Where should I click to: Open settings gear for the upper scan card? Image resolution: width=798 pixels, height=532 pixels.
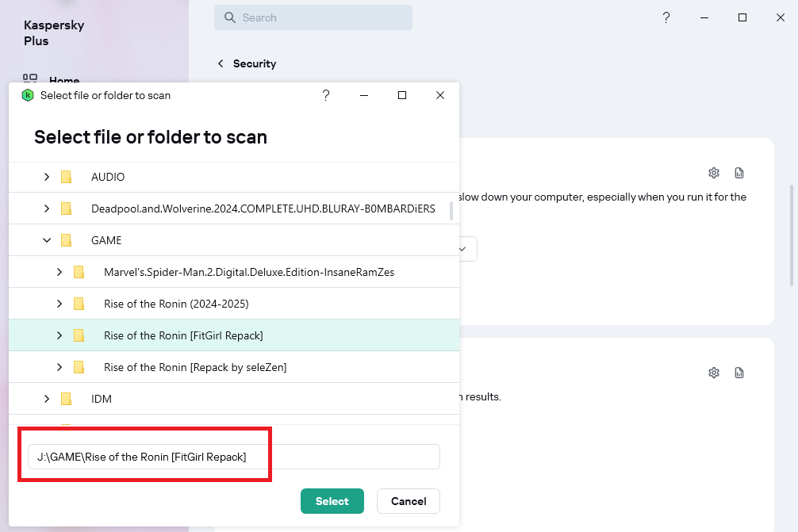pyautogui.click(x=714, y=173)
